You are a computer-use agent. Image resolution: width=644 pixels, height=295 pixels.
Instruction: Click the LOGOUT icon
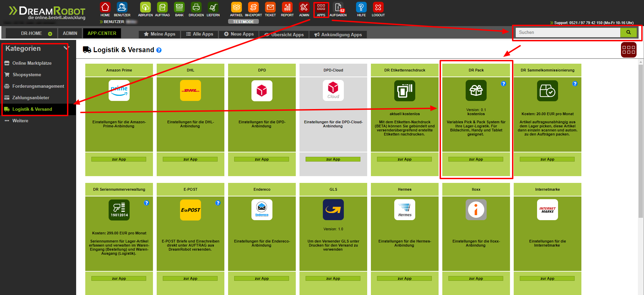(x=378, y=7)
